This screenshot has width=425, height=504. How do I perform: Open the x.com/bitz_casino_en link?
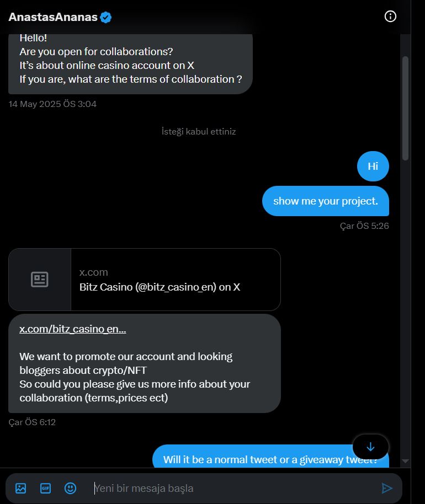pyautogui.click(x=73, y=329)
